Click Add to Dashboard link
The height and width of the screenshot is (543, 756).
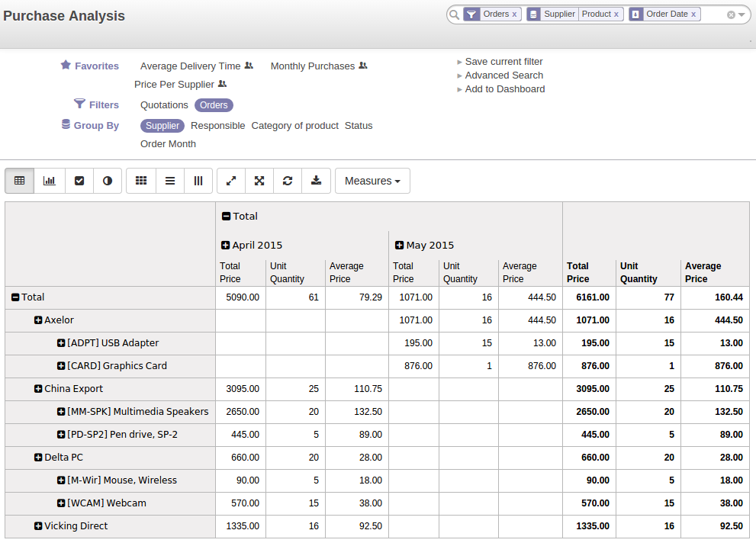pos(504,89)
